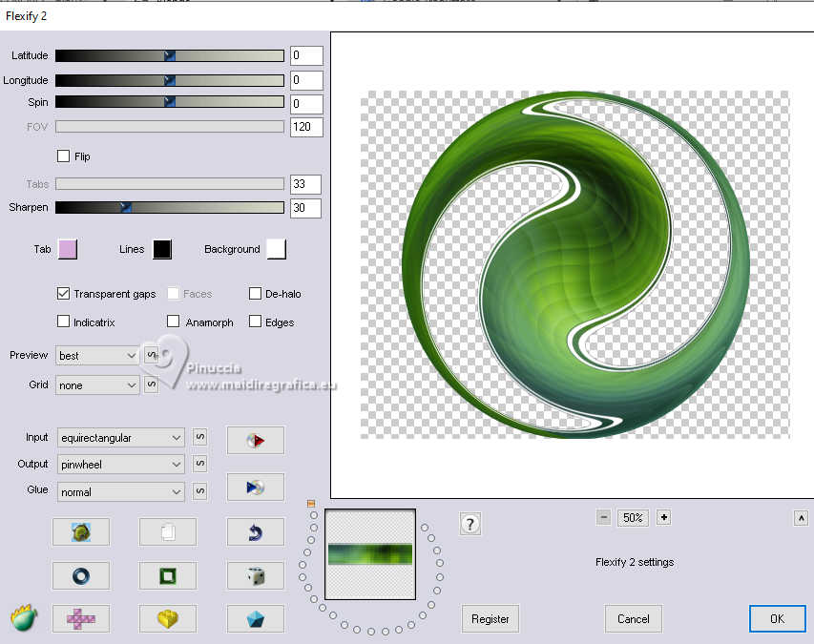Open the Background color swatch
This screenshot has width=814, height=644.
pos(276,249)
